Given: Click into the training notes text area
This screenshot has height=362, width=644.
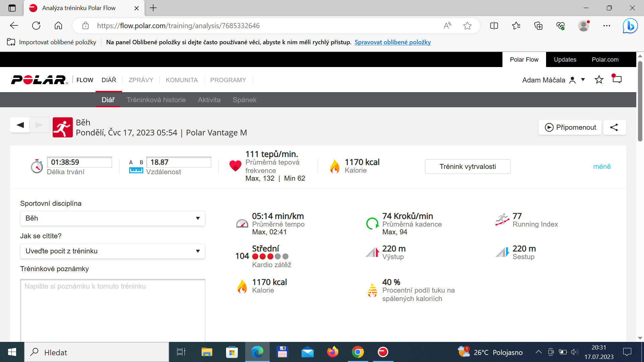Looking at the screenshot, I should [113, 310].
